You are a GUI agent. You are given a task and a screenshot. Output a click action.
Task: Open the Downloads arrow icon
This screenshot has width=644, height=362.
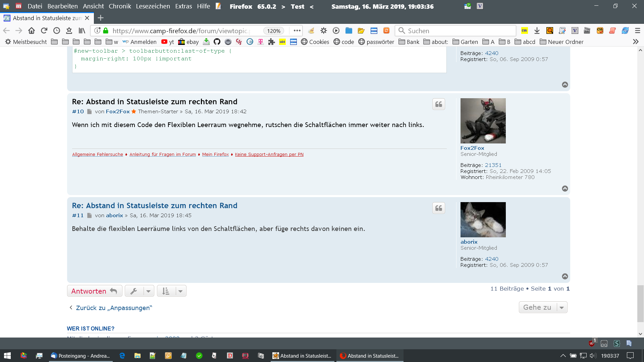point(537,31)
